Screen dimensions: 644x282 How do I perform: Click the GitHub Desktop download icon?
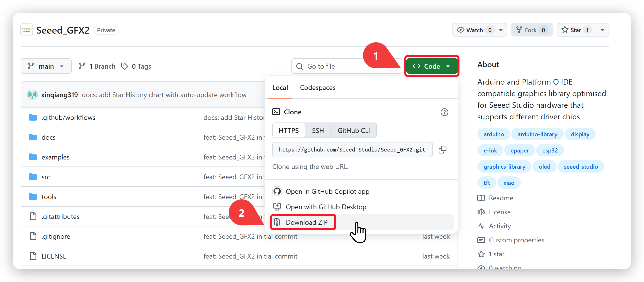click(x=277, y=207)
